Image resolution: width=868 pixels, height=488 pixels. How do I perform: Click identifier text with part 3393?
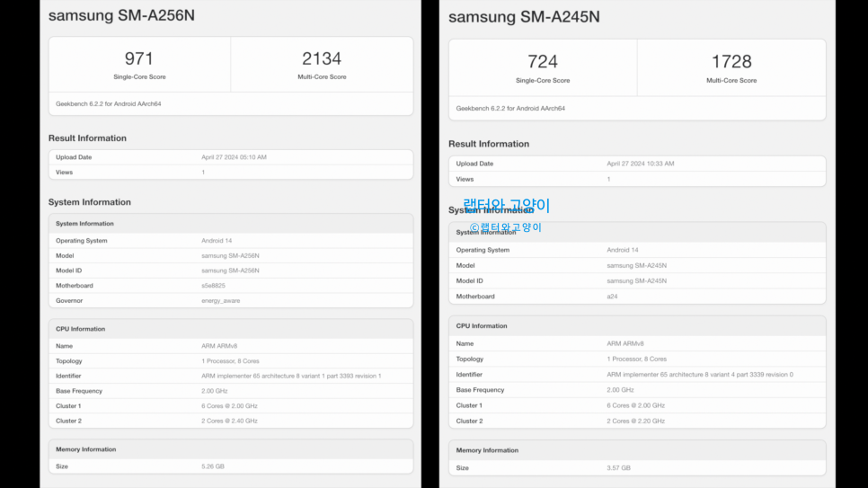click(291, 376)
